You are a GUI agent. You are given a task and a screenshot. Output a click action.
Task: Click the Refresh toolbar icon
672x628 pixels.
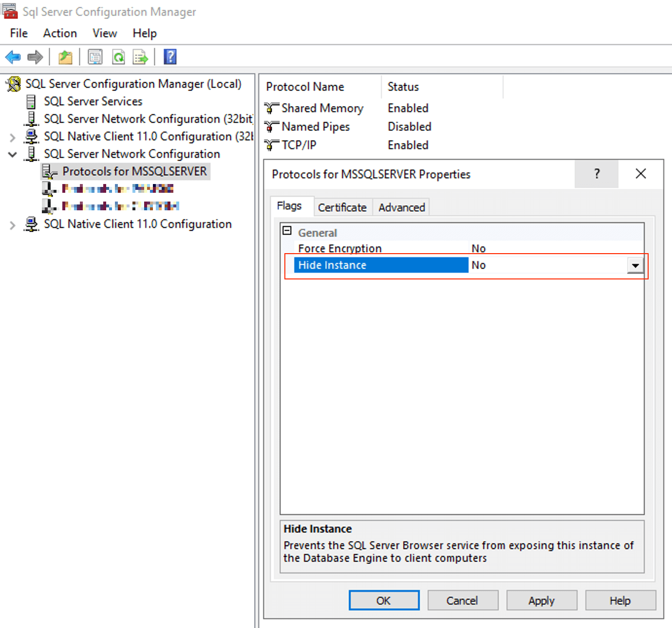pos(118,57)
